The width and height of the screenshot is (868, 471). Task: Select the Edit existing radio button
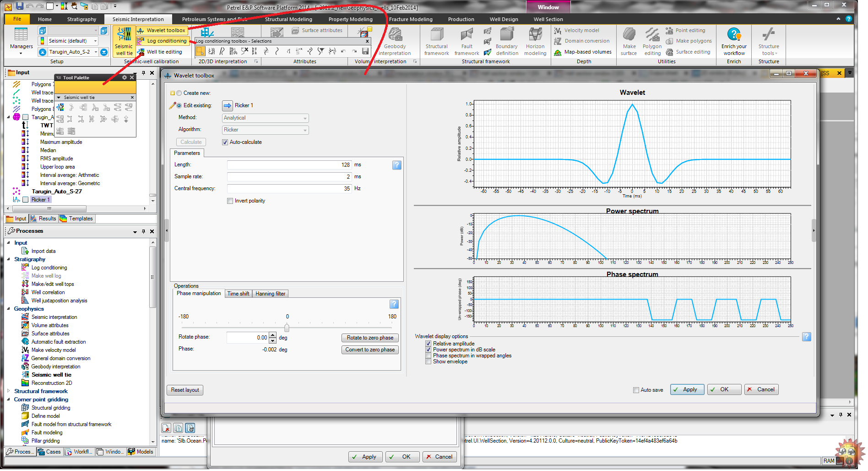179,105
